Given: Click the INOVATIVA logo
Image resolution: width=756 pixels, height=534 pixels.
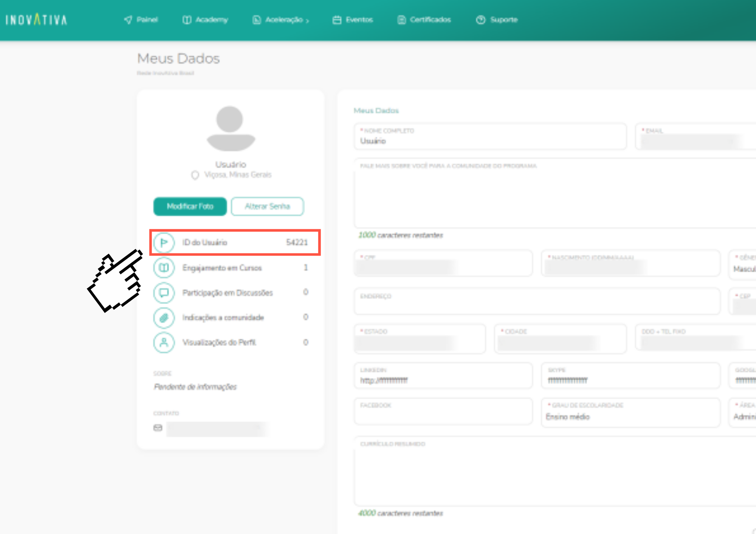Looking at the screenshot, I should [36, 20].
